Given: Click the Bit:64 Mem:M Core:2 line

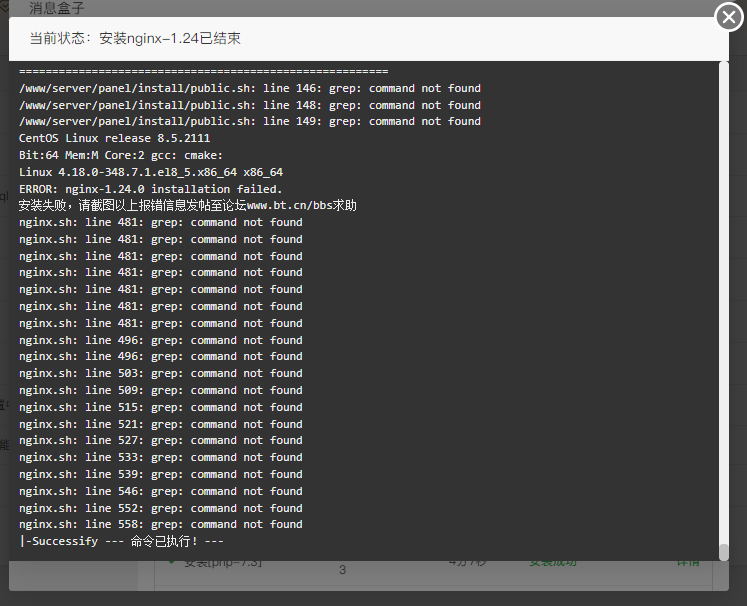Looking at the screenshot, I should coord(121,155).
